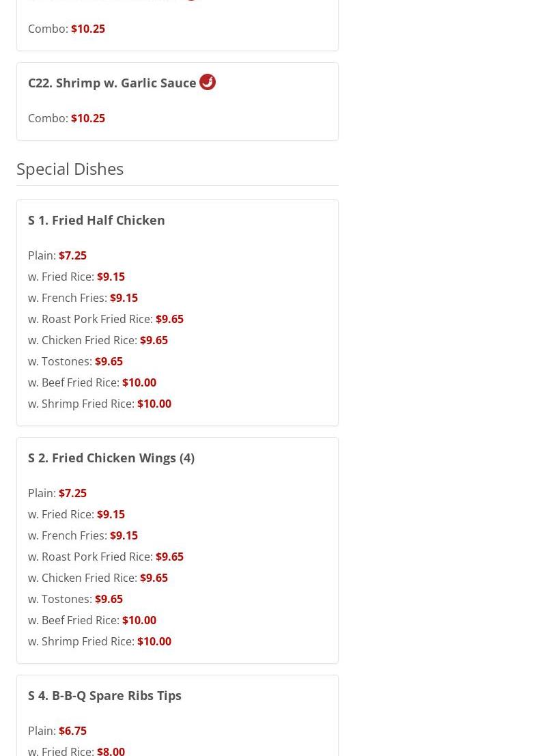Pick w. Beef Fried Rice for Chicken Wings
The width and height of the screenshot is (536, 756).
[92, 620]
